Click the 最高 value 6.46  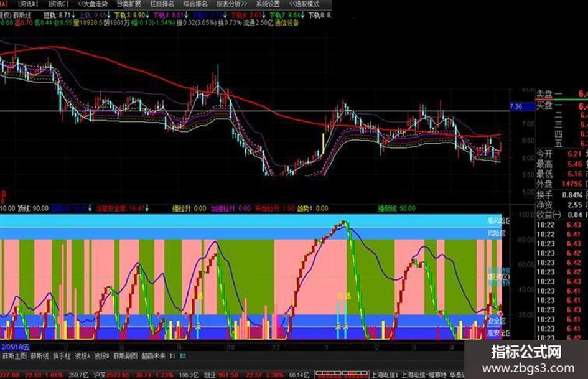click(x=574, y=164)
